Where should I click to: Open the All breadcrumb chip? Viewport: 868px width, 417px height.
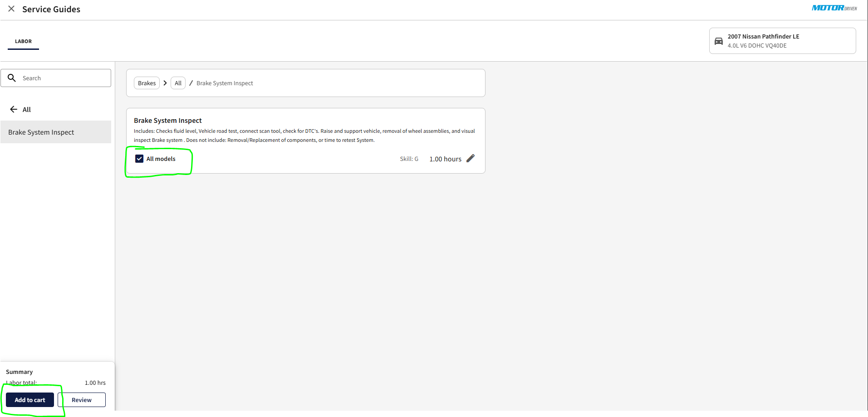click(178, 83)
